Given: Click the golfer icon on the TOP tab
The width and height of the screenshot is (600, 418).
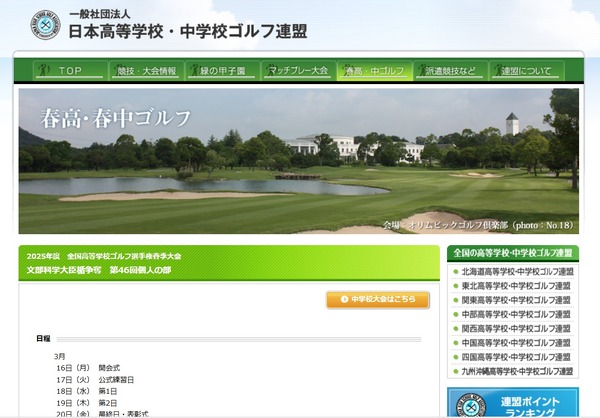Looking at the screenshot, I should 44,70.
